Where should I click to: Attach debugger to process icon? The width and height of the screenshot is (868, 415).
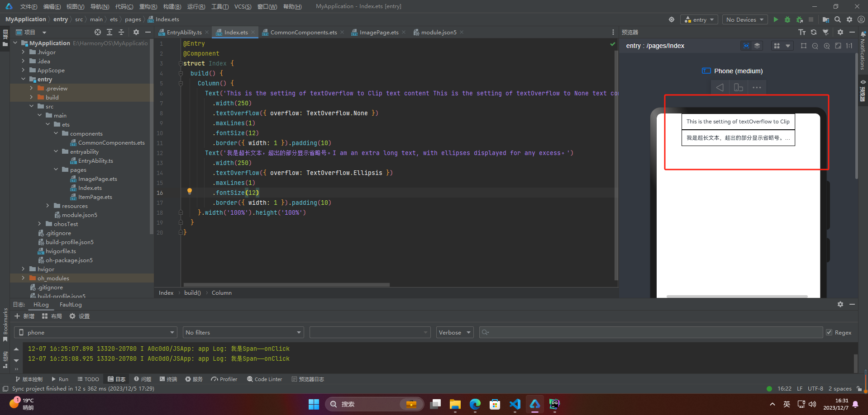tap(800, 19)
